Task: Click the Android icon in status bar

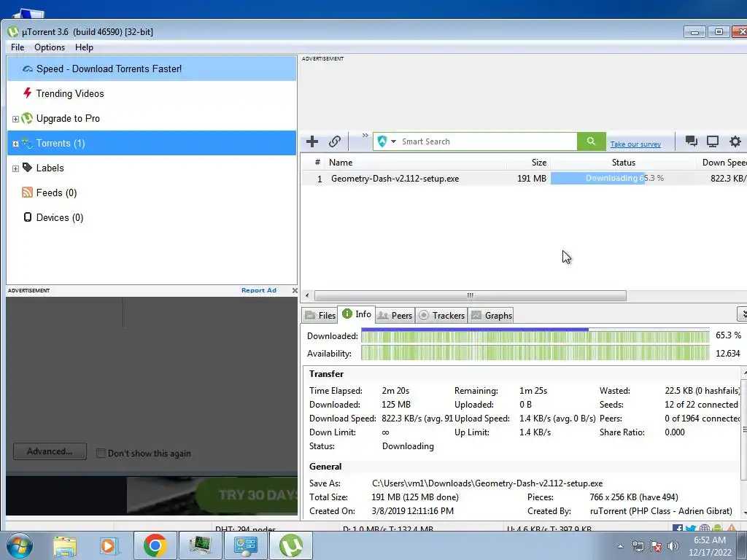Action: [x=717, y=529]
